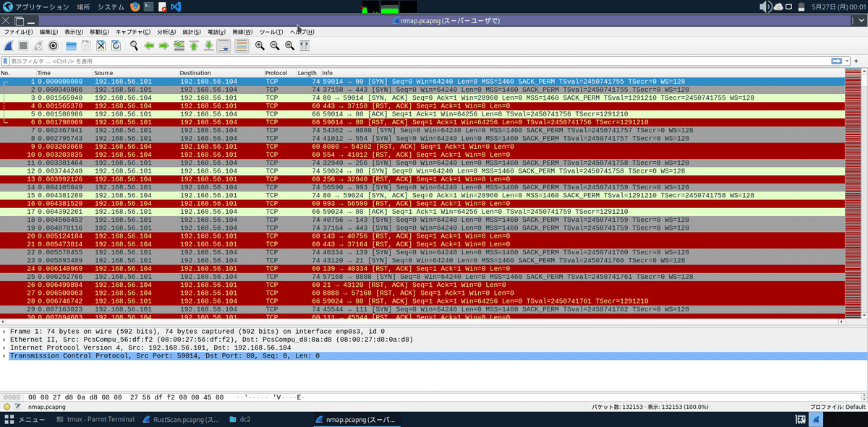Open the 分析(A) menu
This screenshot has width=868, height=427.
pyautogui.click(x=166, y=32)
